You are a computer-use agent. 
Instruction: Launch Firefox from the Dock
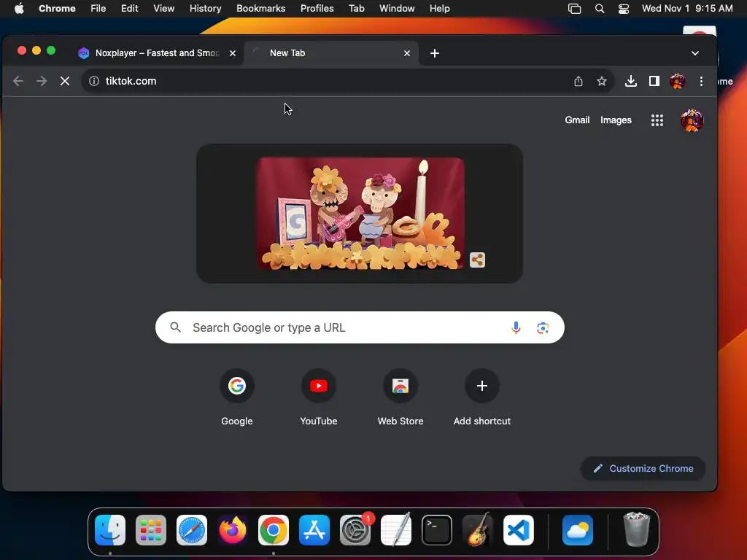click(233, 530)
